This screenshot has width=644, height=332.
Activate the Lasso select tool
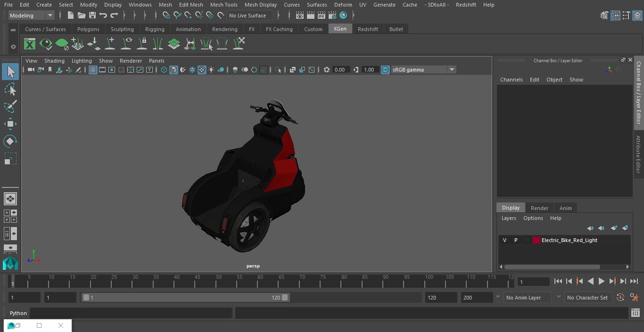pos(10,89)
